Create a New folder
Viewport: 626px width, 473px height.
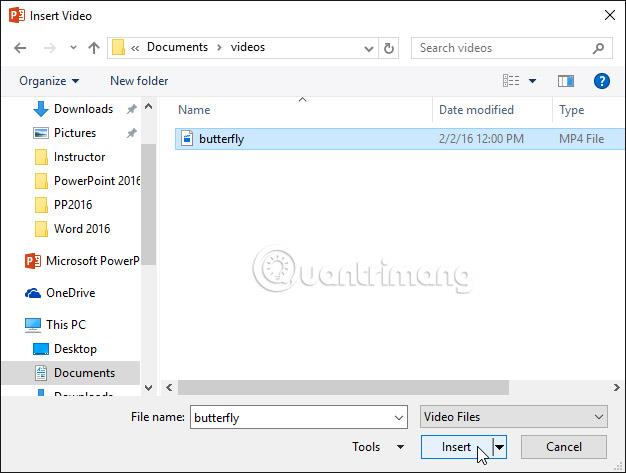(x=139, y=81)
